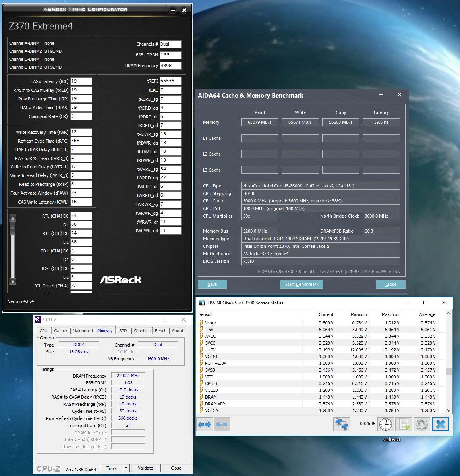
Task: Switch to Bench tab in CPU-Z
Action: 161,331
